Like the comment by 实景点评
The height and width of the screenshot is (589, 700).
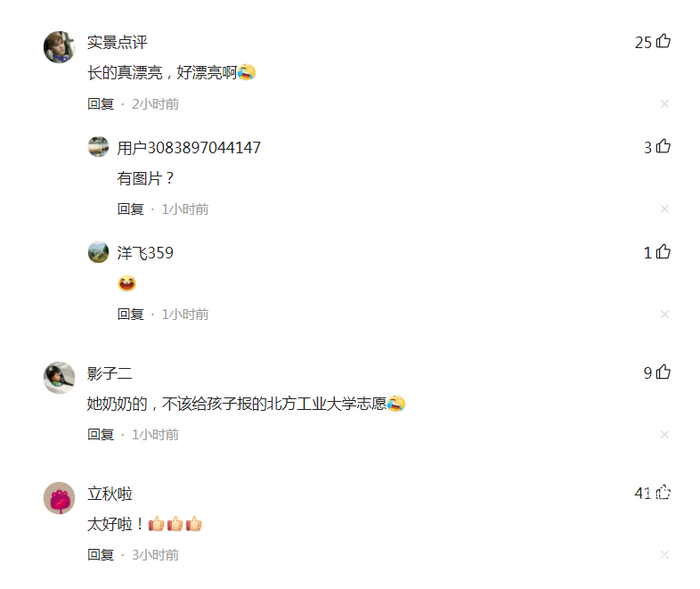tap(663, 41)
